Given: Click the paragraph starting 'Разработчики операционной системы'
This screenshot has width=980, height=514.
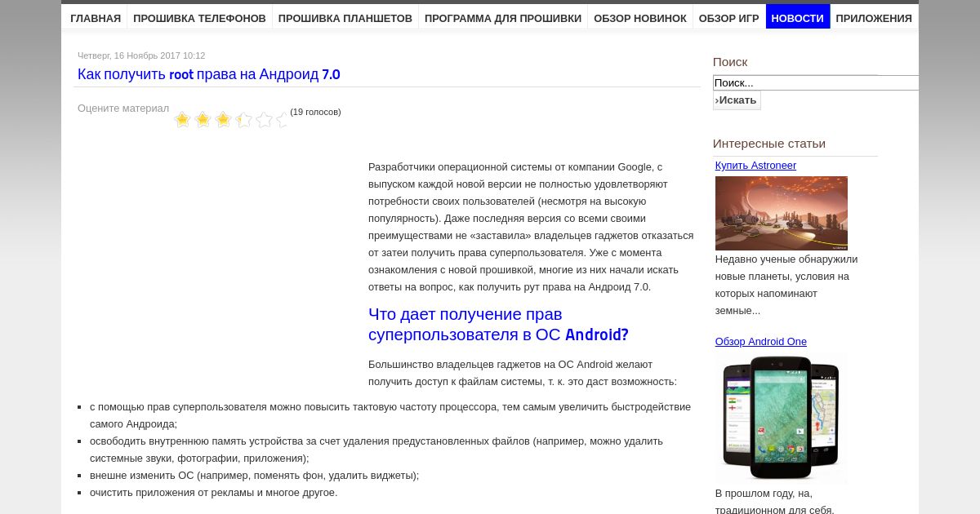Looking at the screenshot, I should coord(531,227).
